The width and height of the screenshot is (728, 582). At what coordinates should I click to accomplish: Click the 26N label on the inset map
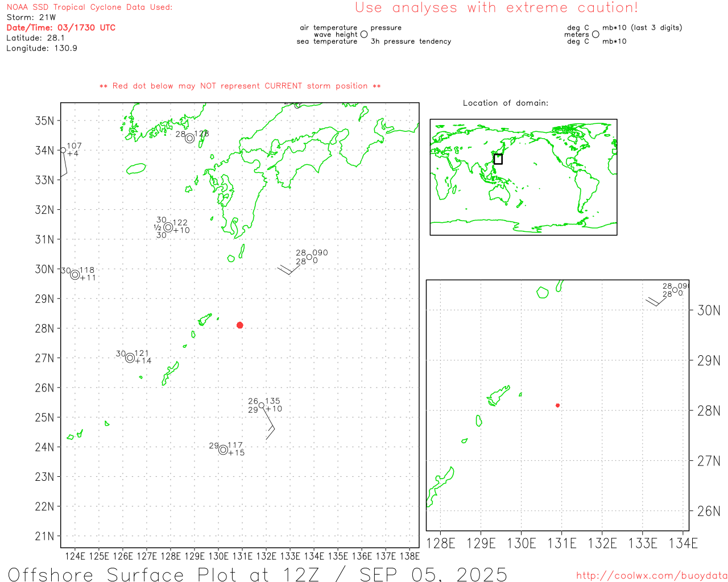click(x=709, y=511)
